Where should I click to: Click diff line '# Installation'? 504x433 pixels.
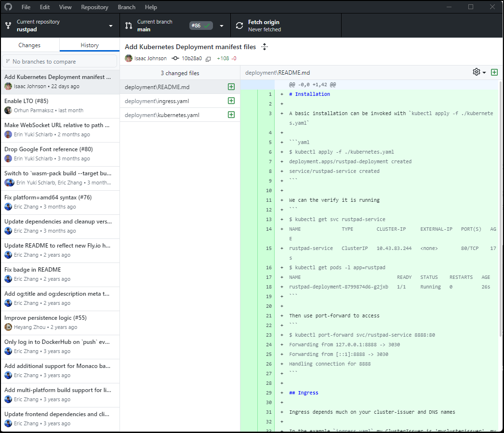tap(309, 94)
